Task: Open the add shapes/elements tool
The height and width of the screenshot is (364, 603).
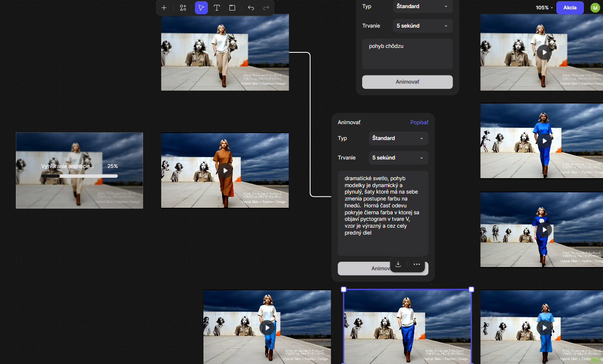Action: (183, 8)
